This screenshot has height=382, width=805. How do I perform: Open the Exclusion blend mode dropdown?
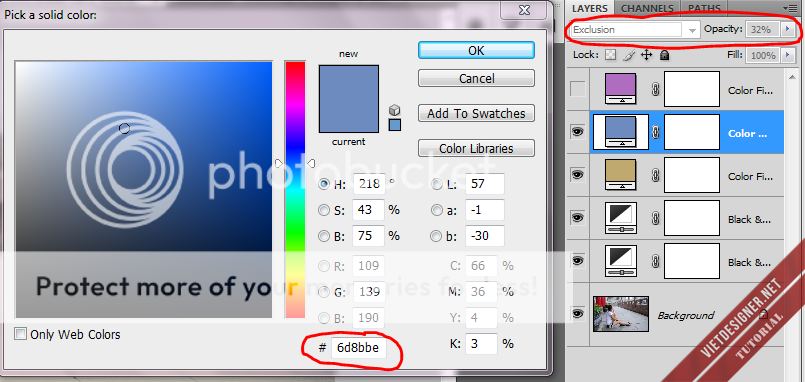coord(635,30)
